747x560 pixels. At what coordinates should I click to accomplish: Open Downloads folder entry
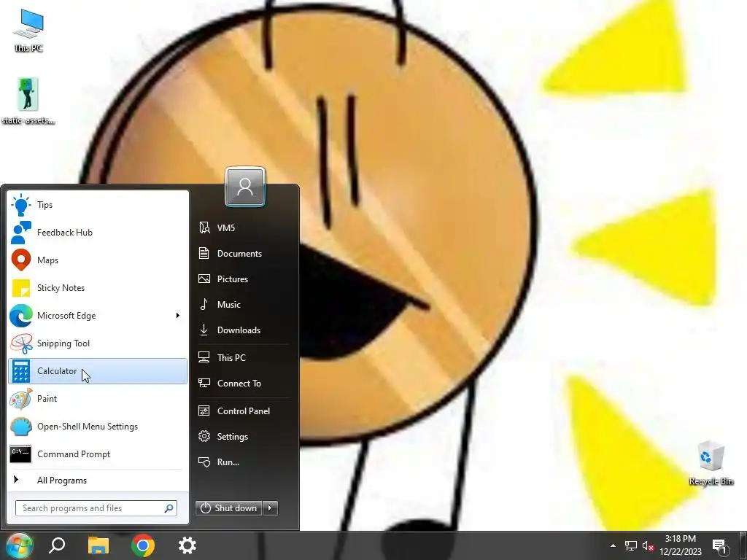[242, 330]
